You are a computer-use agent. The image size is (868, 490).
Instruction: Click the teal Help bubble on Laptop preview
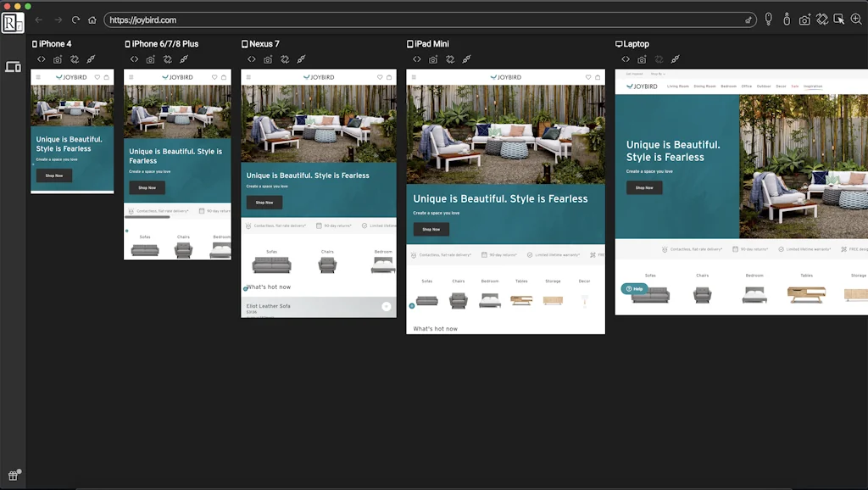tap(634, 289)
